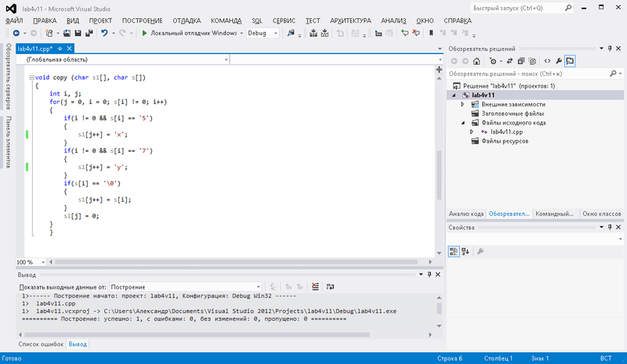This screenshot has width=627, height=364.
Task: Click Collapse All icon in Solution Explorer
Action: click(521, 60)
